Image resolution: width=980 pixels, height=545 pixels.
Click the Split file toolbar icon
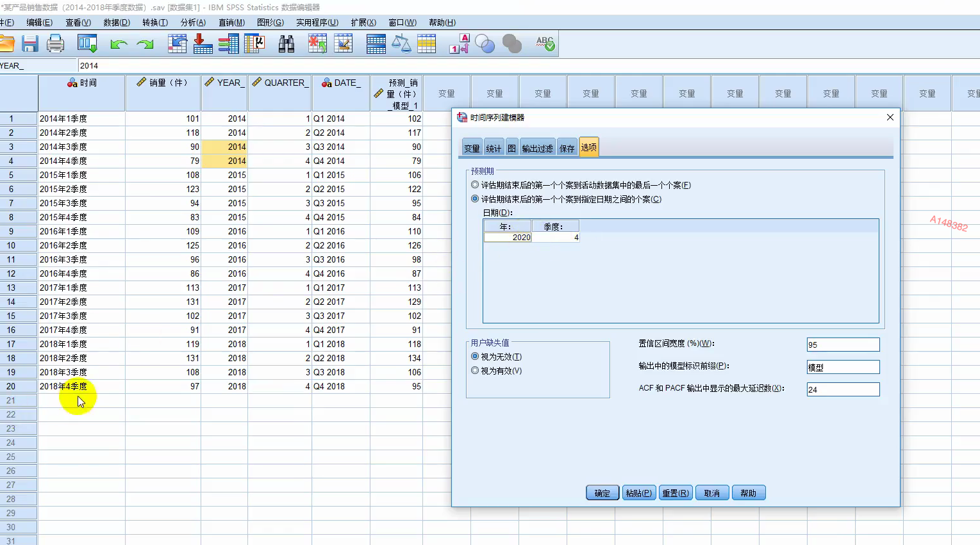(x=376, y=44)
